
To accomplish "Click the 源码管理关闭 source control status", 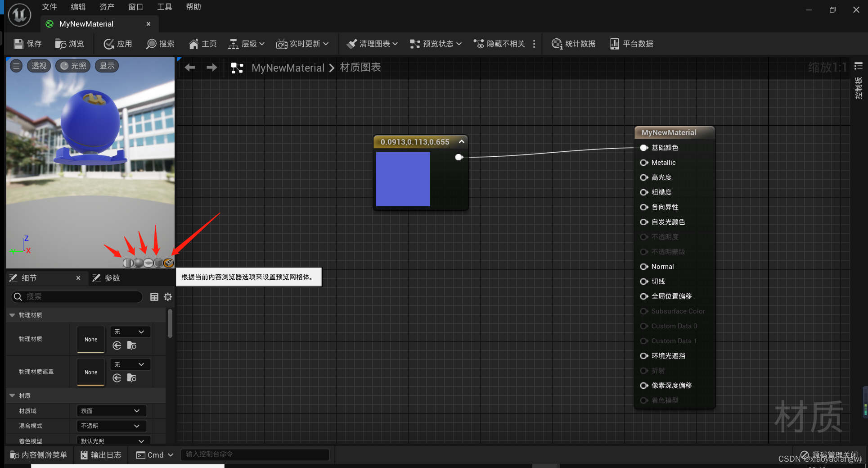I will click(829, 455).
